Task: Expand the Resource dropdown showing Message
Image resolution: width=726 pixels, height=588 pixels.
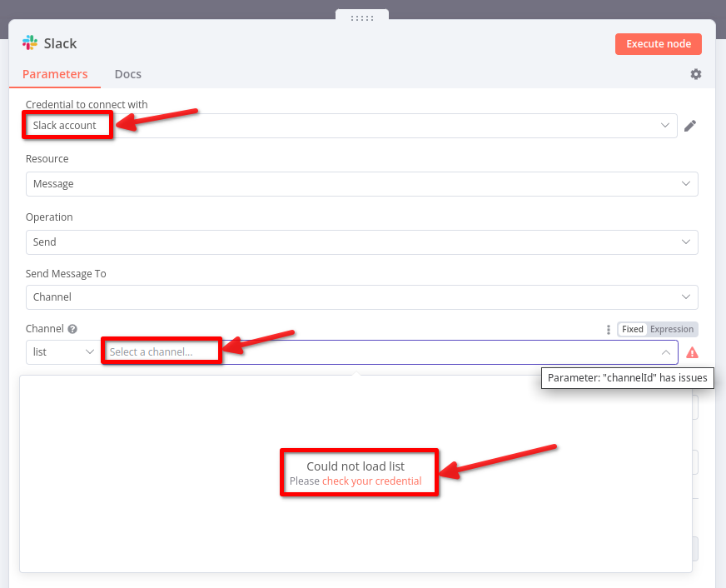Action: click(x=361, y=184)
